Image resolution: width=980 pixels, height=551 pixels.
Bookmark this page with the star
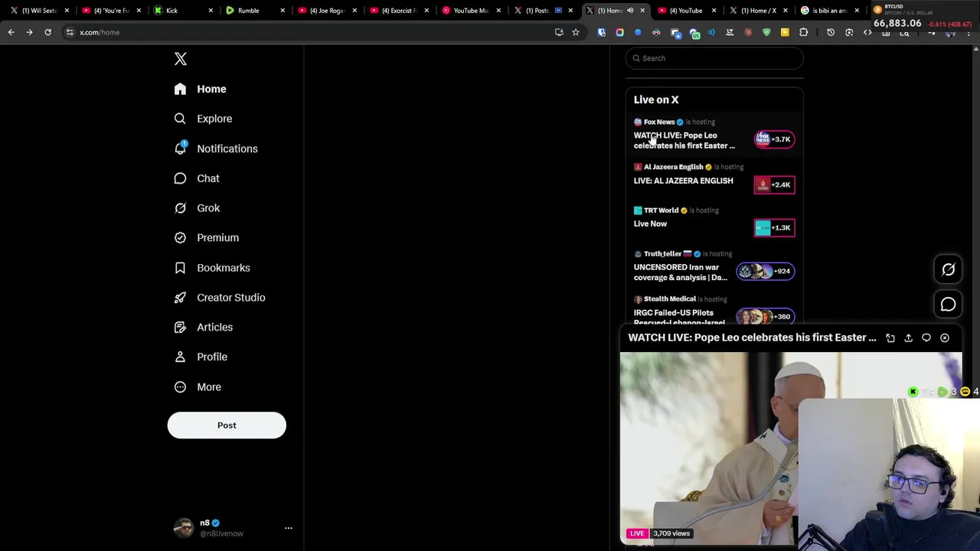click(x=576, y=32)
